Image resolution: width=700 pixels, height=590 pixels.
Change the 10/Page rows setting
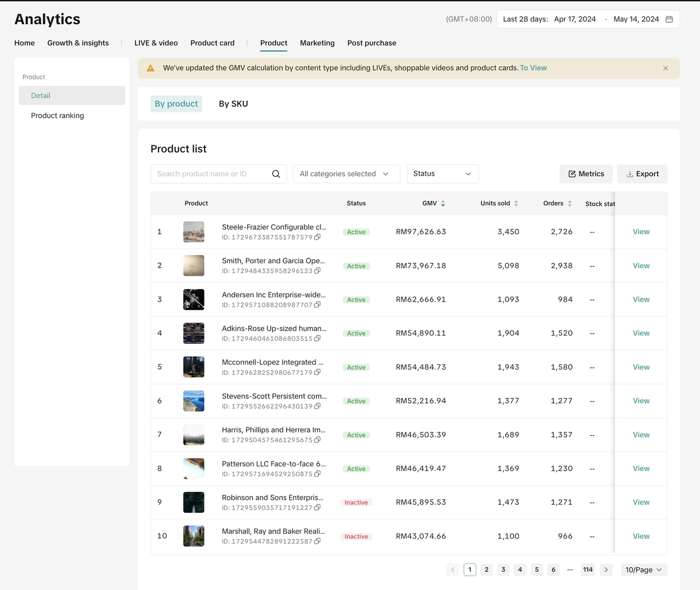click(644, 570)
